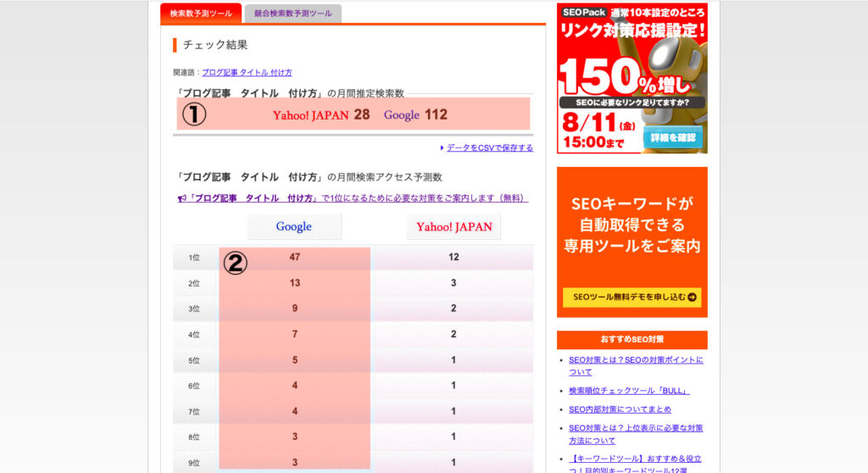The image size is (868, 473).
Task: Click Google value 13 in the 2位 row
Action: (294, 283)
